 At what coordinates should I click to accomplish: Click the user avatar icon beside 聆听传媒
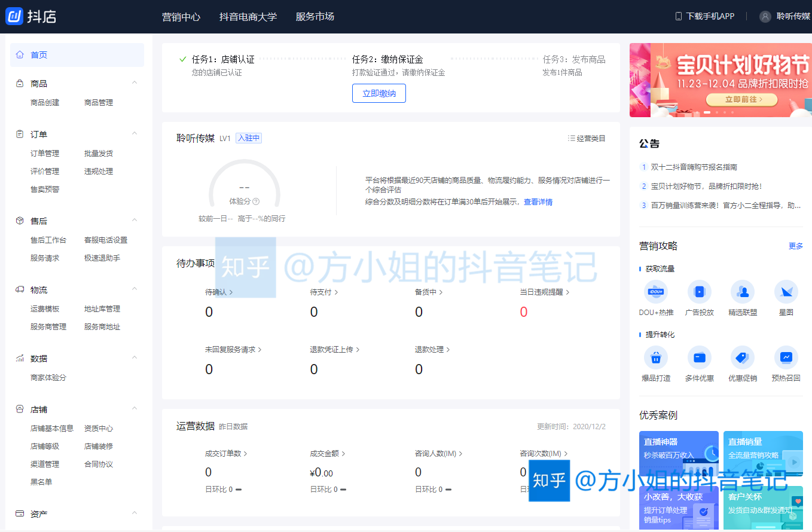tap(765, 16)
